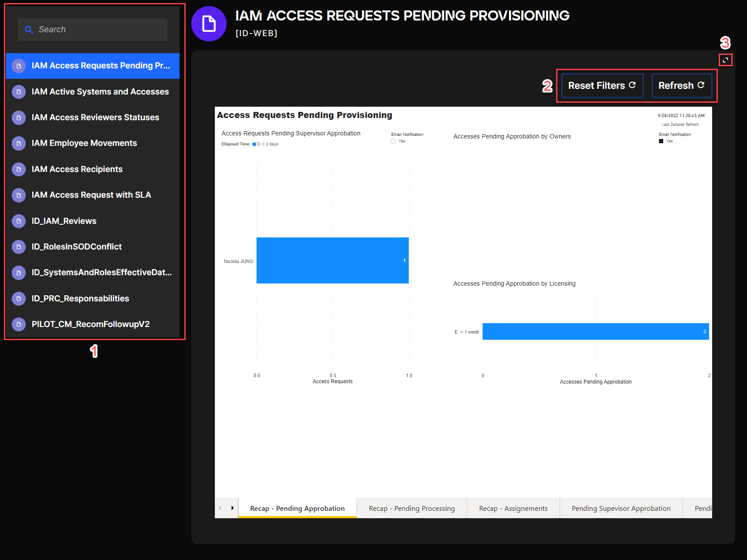
Task: Open the Recap - Pending Processing tab
Action: pyautogui.click(x=411, y=508)
